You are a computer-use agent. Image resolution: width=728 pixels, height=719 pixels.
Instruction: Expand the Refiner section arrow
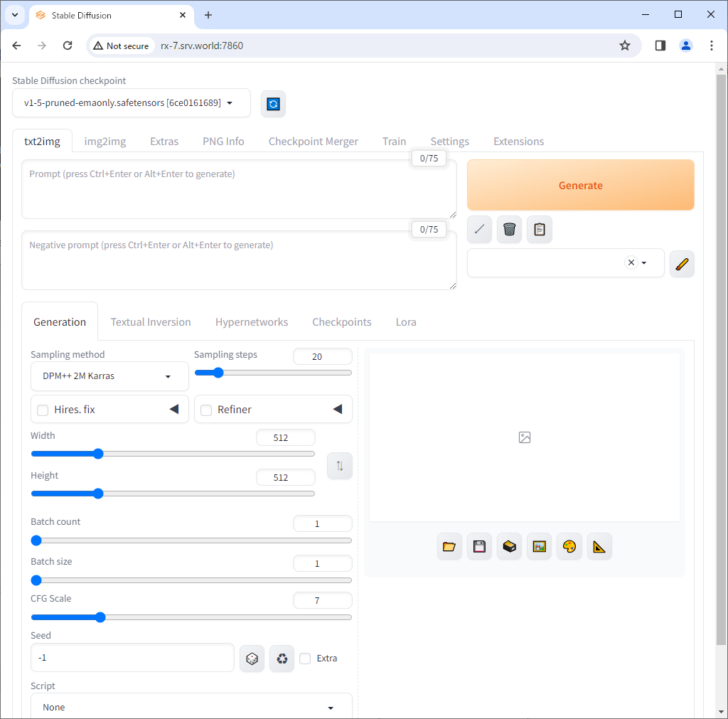[338, 409]
